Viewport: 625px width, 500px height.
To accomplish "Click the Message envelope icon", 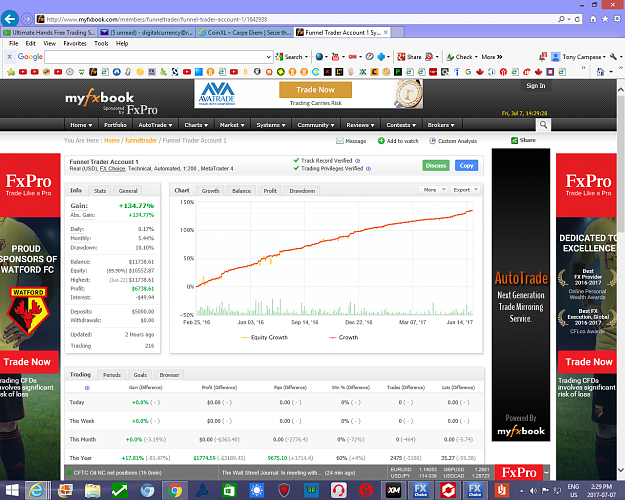I will (x=340, y=141).
